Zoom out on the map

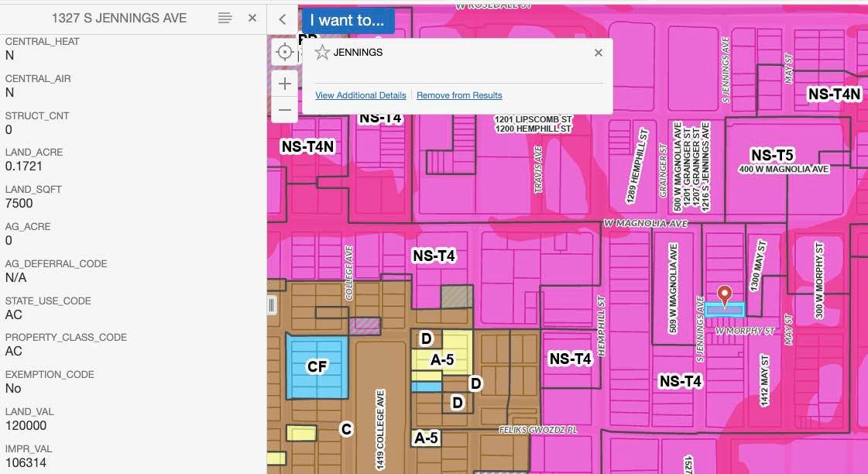click(x=285, y=110)
